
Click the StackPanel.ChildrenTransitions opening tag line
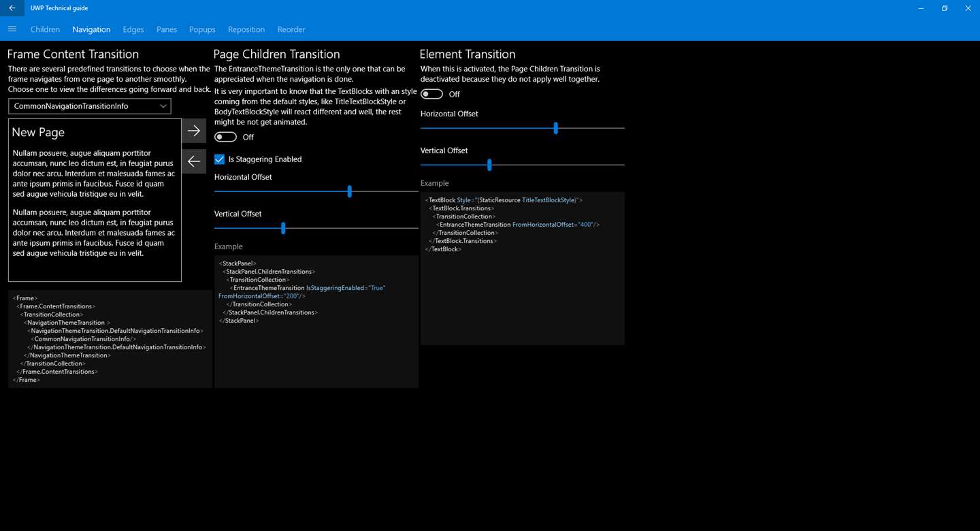269,272
